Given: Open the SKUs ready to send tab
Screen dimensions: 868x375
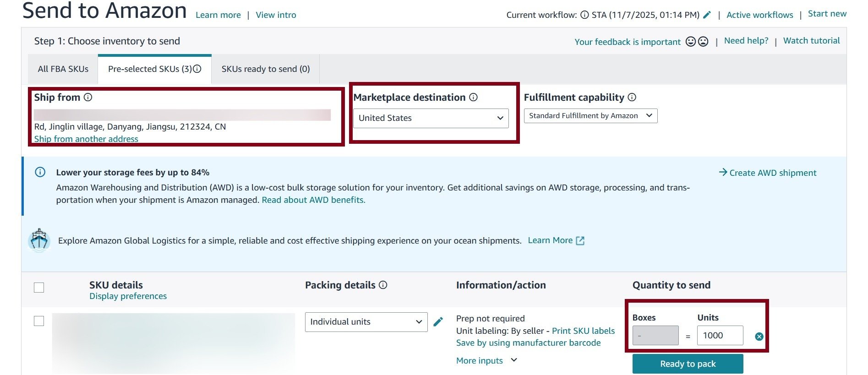Looking at the screenshot, I should click(x=266, y=69).
